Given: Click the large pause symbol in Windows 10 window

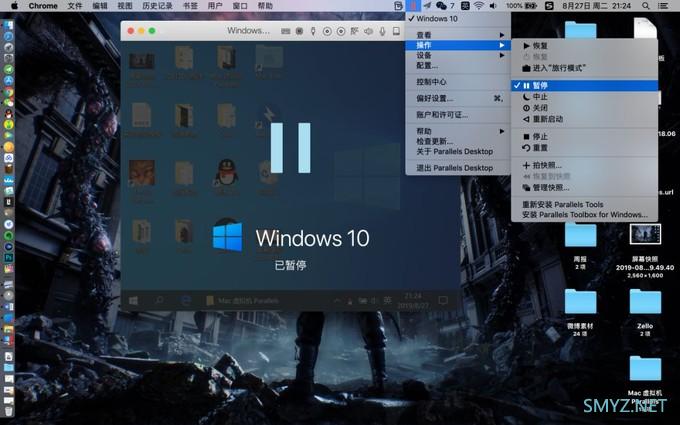Looking at the screenshot, I should [291, 148].
